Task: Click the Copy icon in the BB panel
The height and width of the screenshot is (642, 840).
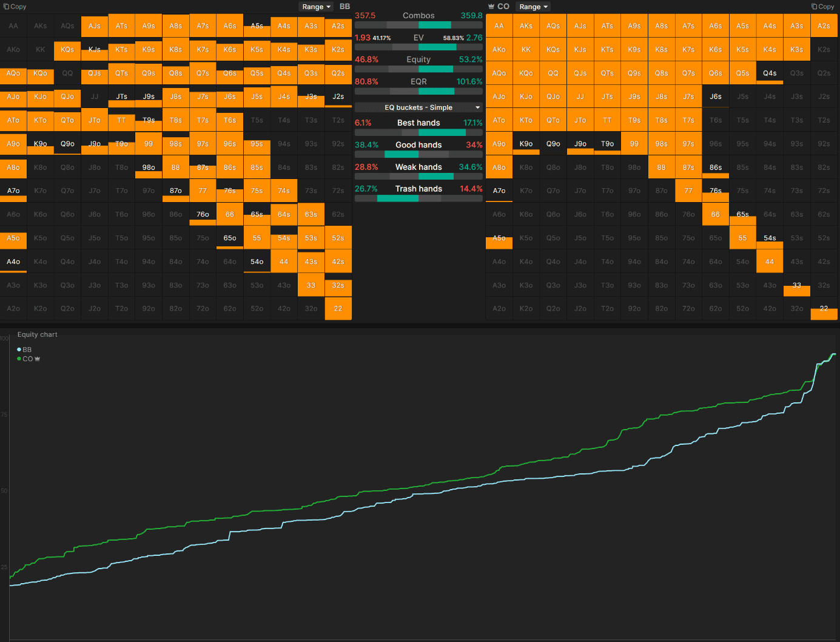Action: [x=7, y=7]
